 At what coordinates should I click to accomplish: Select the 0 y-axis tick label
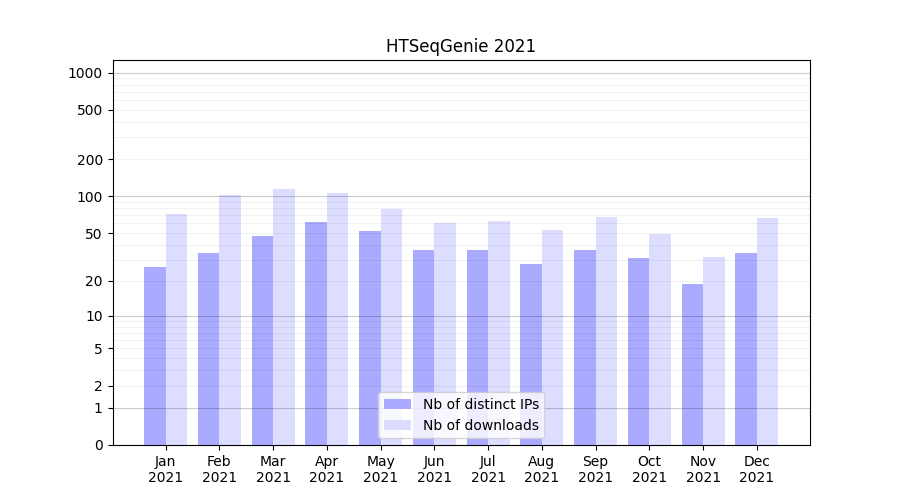[98, 445]
